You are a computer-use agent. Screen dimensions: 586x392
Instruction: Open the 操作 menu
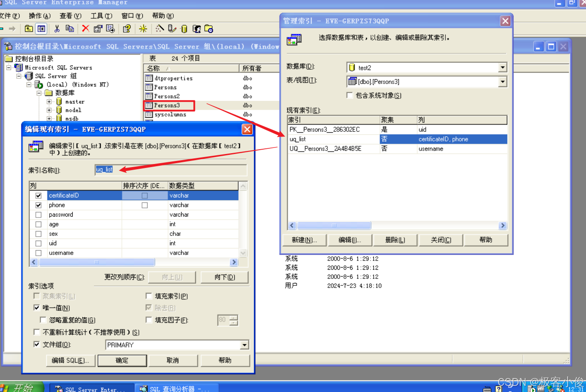click(x=40, y=16)
